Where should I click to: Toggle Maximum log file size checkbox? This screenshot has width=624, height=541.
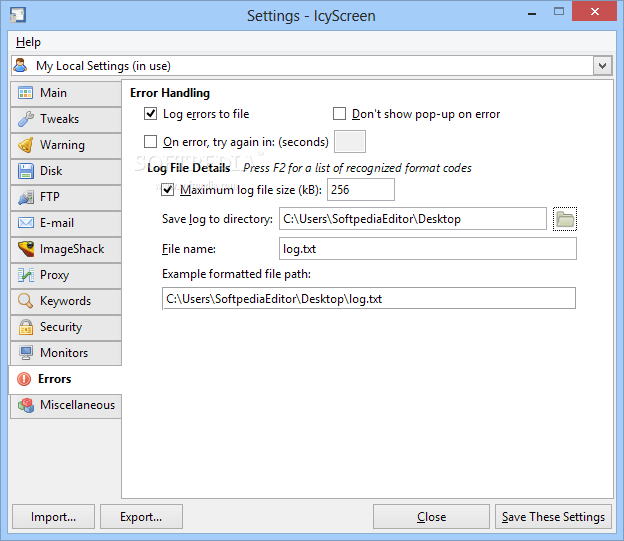[168, 189]
